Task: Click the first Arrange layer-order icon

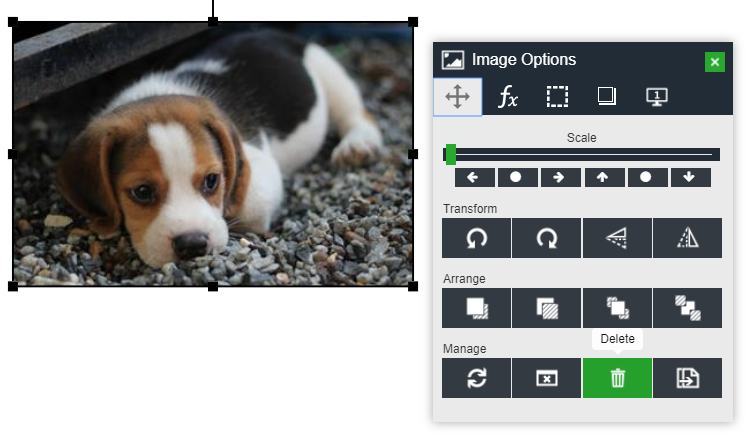Action: click(477, 308)
